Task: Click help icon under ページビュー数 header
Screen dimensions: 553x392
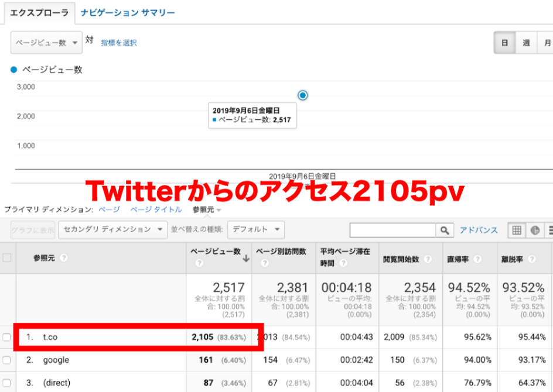Action: click(199, 263)
